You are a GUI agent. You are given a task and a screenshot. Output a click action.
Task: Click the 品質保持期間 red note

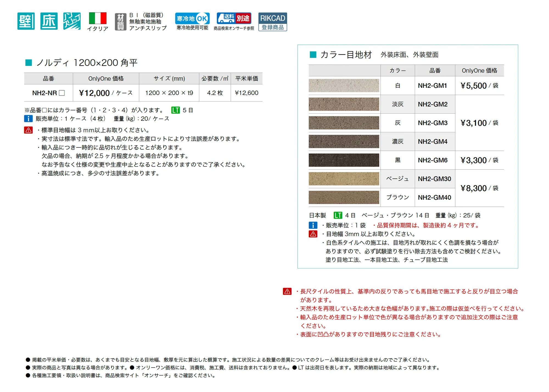[427, 225]
